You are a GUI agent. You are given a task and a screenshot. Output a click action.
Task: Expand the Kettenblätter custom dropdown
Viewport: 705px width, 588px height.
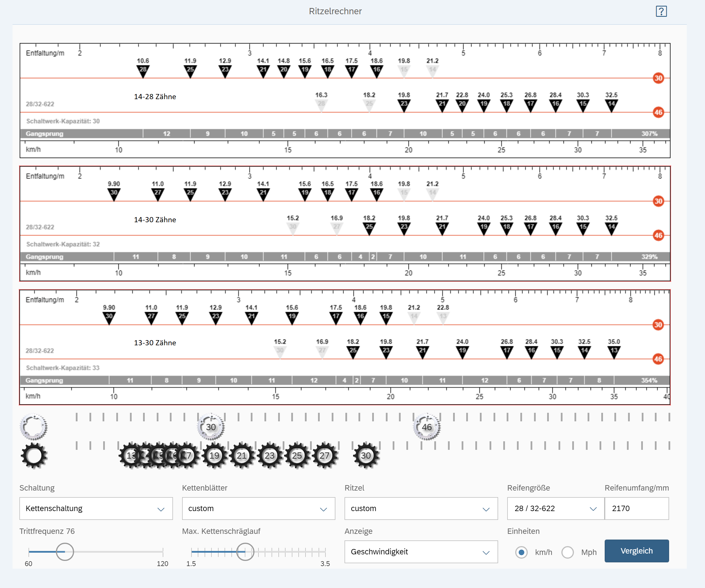(x=258, y=509)
